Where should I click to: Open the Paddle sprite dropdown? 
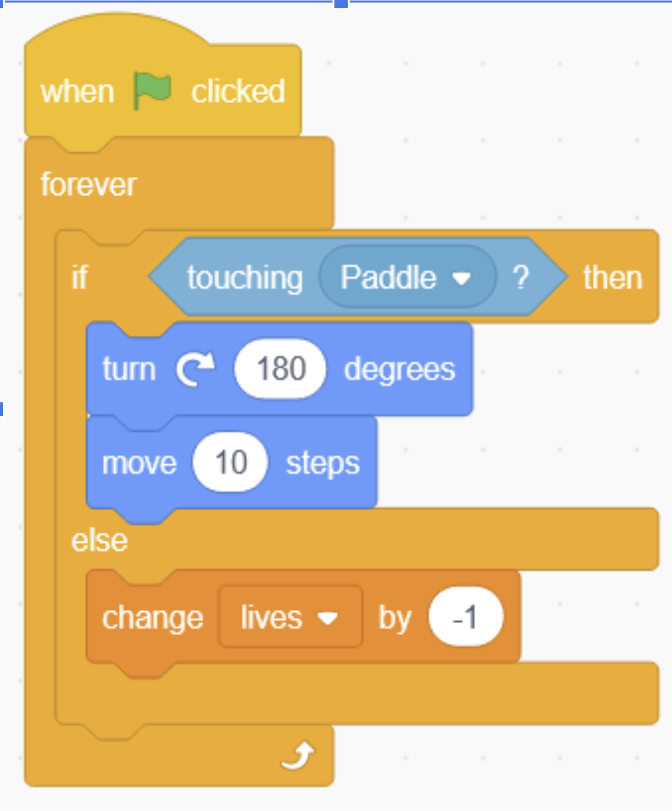407,276
